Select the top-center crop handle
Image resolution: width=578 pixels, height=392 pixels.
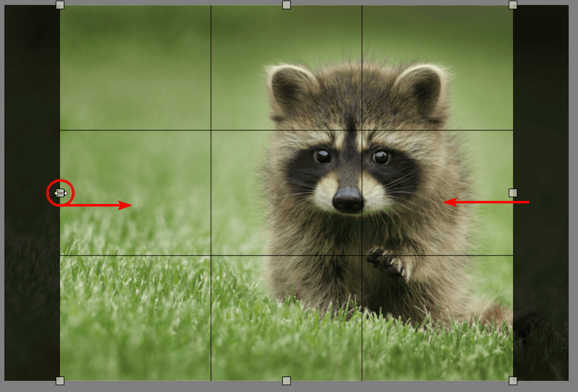pyautogui.click(x=287, y=6)
